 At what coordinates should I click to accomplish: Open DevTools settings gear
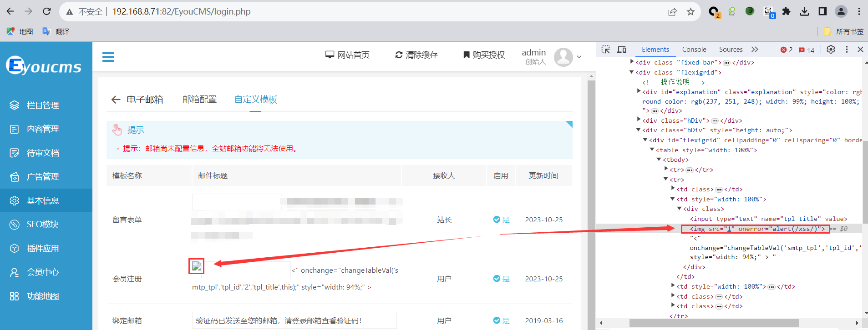(831, 50)
